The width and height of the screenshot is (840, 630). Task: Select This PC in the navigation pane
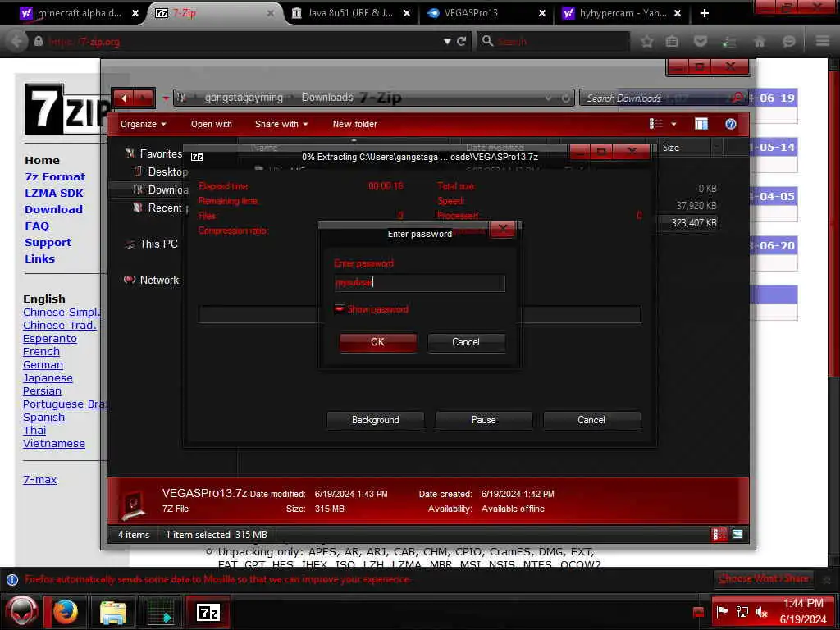pos(158,244)
